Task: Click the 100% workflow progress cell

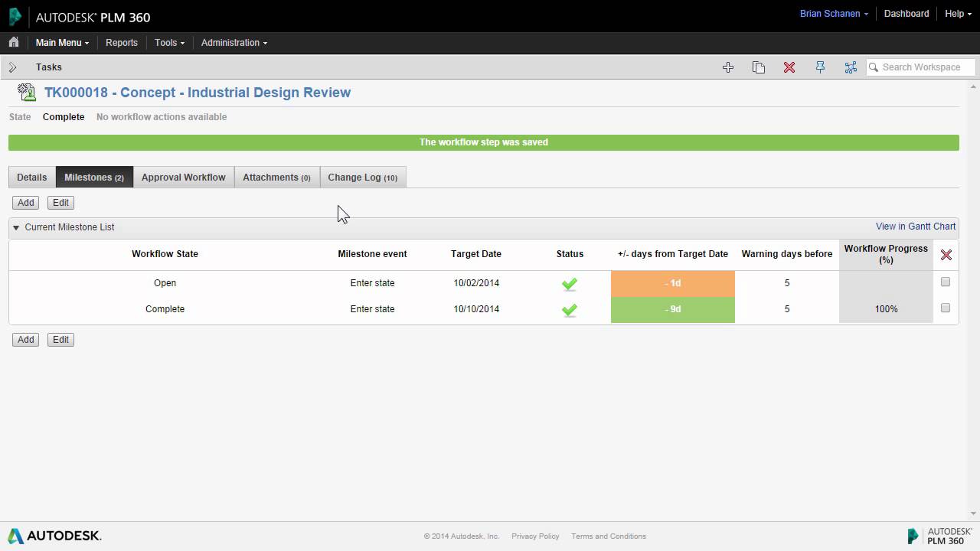Action: [x=887, y=309]
